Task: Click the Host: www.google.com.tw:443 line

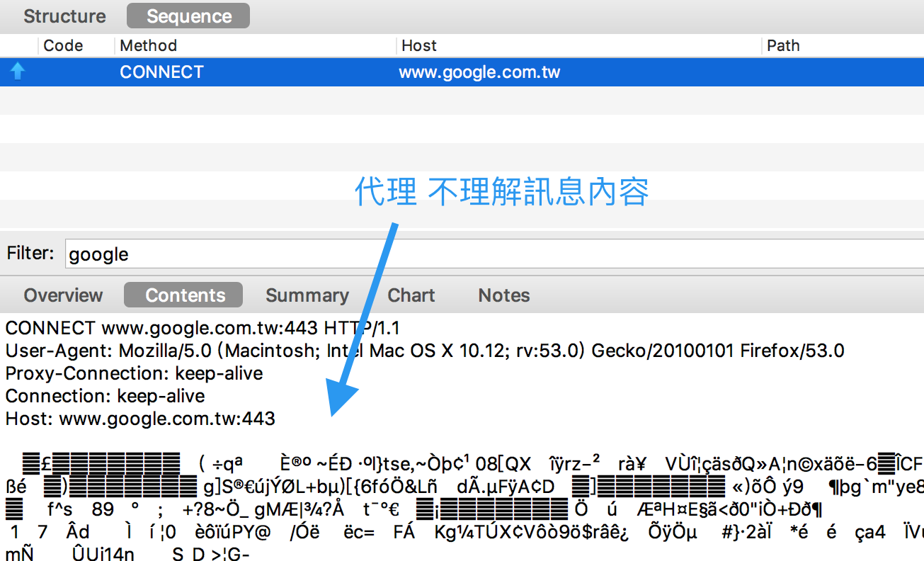Action: tap(140, 419)
